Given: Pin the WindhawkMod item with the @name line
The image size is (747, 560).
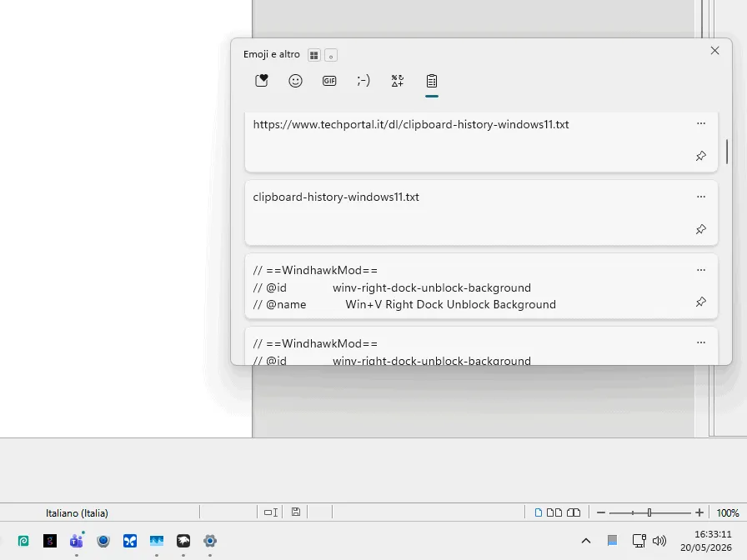Looking at the screenshot, I should pos(701,302).
